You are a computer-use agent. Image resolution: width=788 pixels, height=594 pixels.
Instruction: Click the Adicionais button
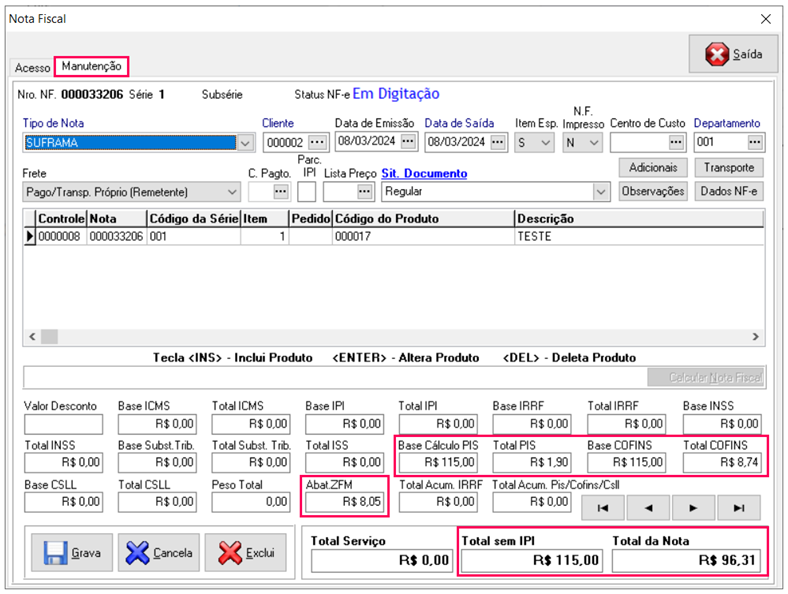653,168
